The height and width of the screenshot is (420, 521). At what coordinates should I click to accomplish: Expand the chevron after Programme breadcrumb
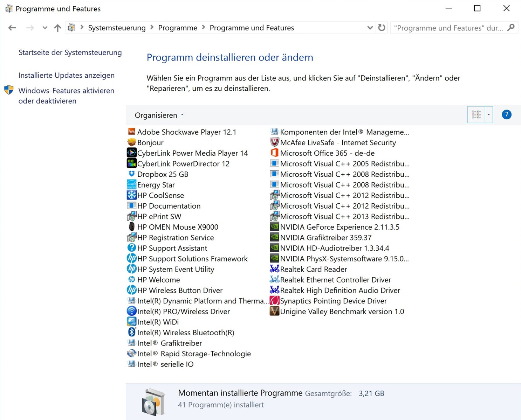204,27
